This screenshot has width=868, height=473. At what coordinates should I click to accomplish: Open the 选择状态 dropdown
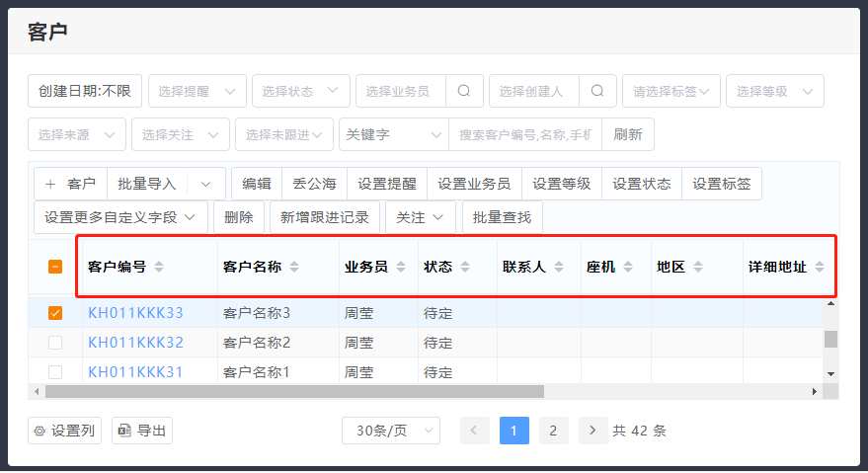[x=300, y=91]
